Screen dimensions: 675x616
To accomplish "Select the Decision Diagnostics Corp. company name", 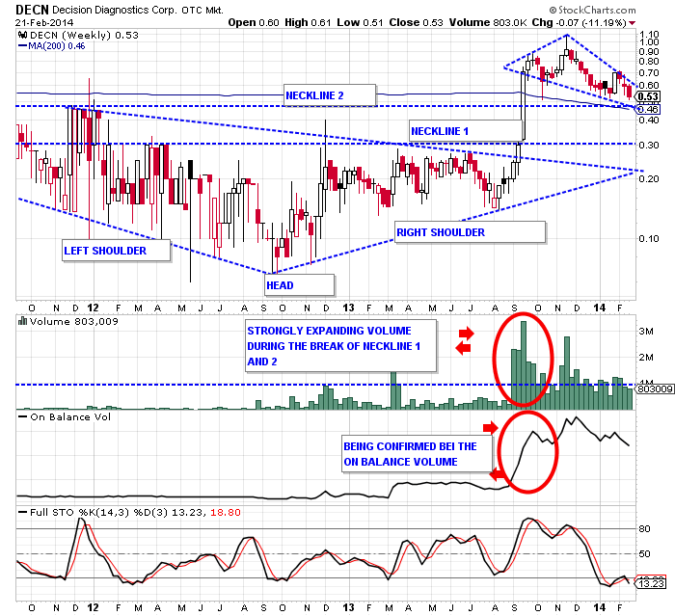I will coord(115,10).
